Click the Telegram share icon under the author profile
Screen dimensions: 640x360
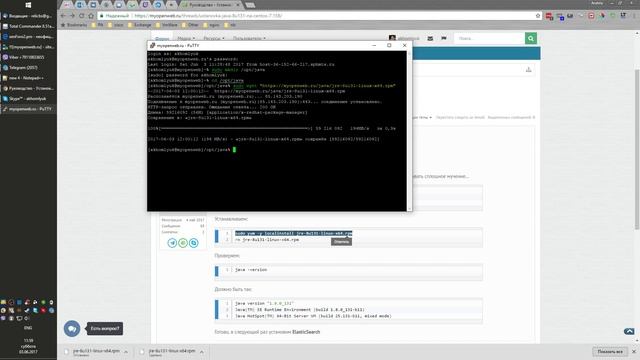pyautogui.click(x=172, y=243)
